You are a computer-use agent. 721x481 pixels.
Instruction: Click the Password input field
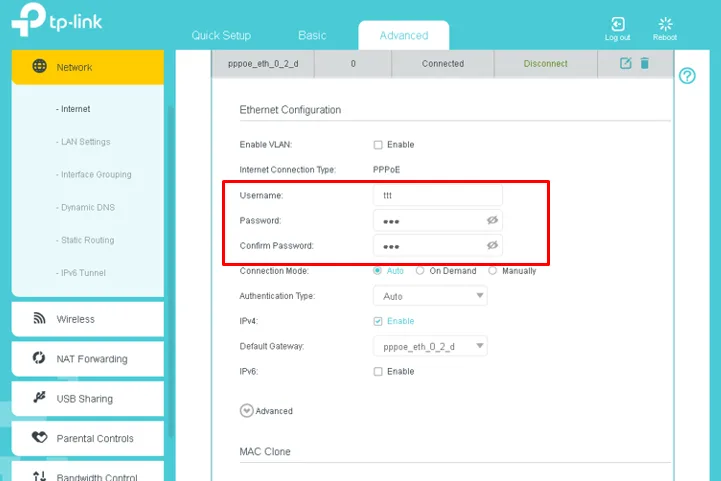coord(438,220)
